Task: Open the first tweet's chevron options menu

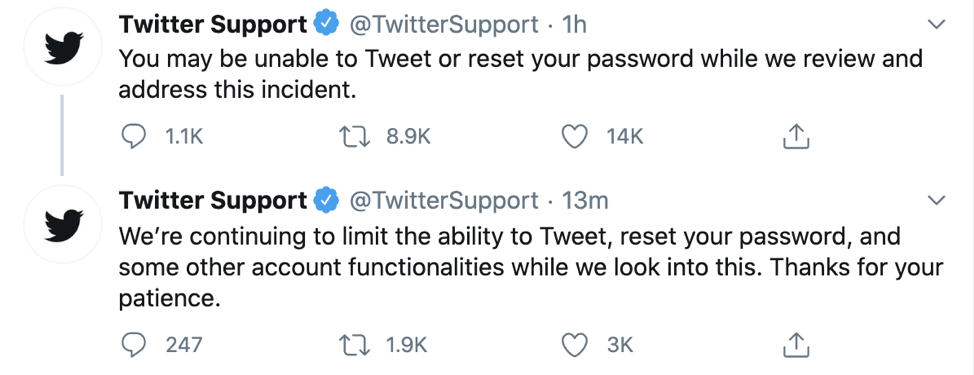Action: [x=935, y=25]
